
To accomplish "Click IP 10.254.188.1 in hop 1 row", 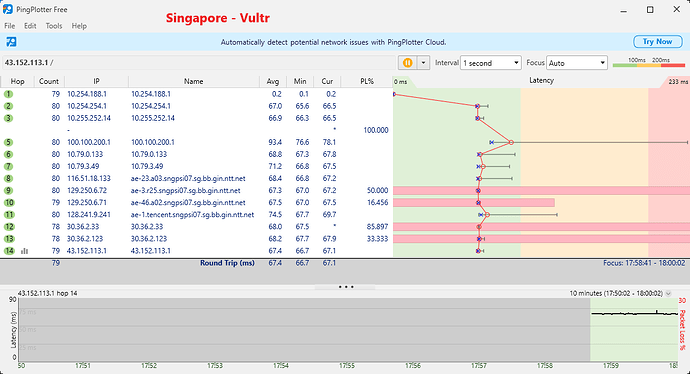I will pyautogui.click(x=87, y=94).
